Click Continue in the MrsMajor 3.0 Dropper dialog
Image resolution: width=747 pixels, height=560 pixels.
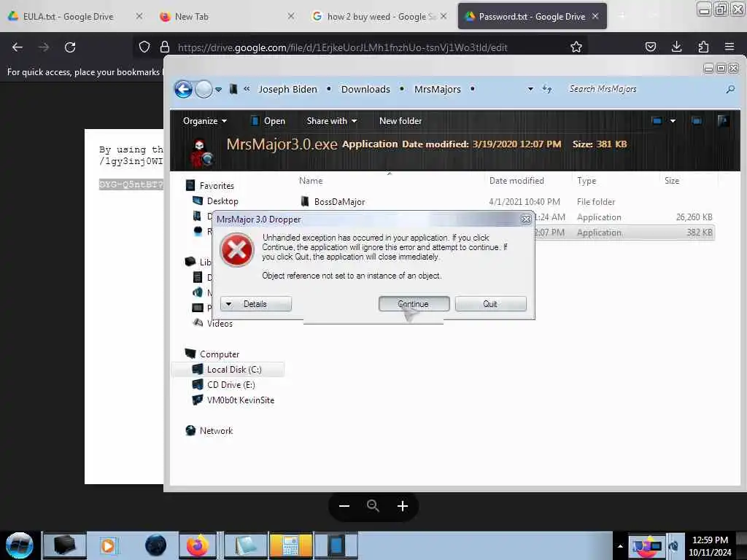pyautogui.click(x=414, y=304)
